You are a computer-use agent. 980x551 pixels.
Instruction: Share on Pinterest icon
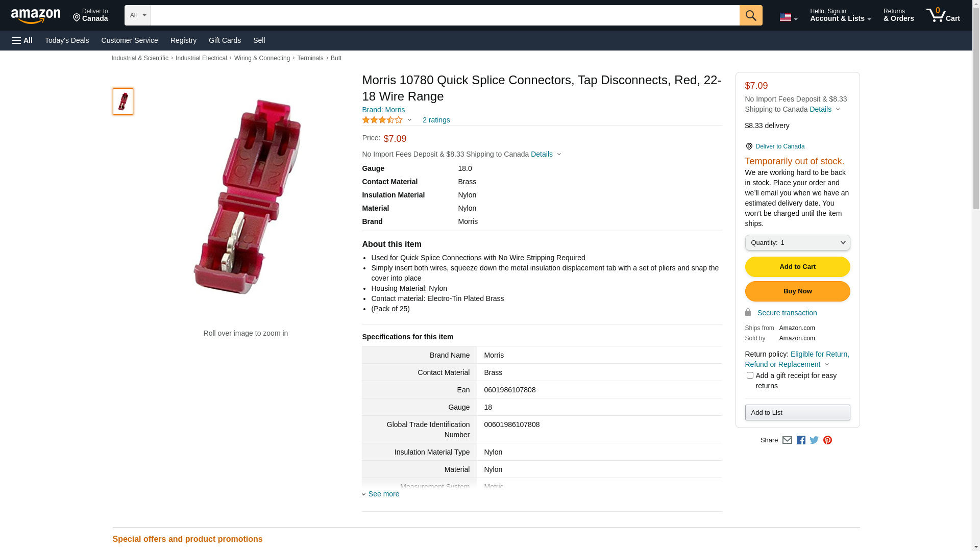(x=827, y=440)
